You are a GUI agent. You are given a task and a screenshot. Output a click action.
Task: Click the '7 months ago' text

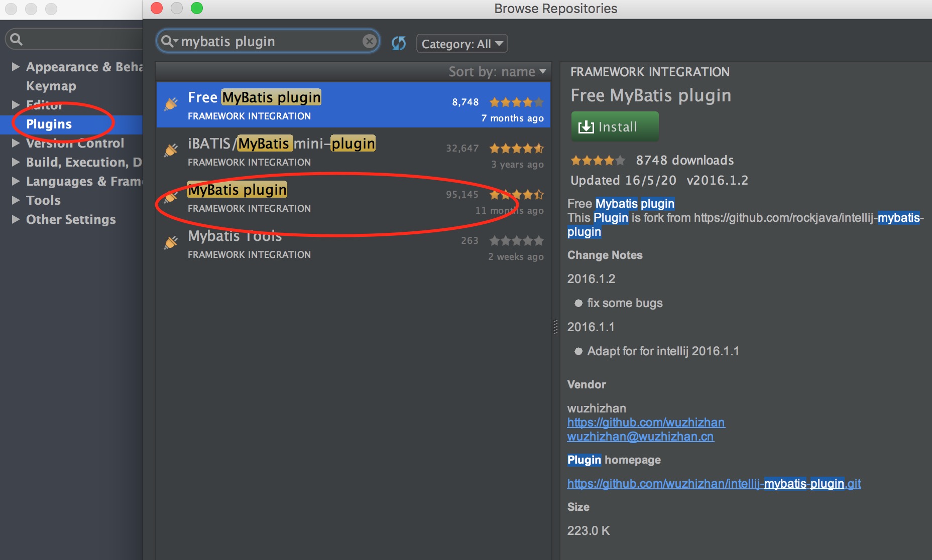pos(512,118)
